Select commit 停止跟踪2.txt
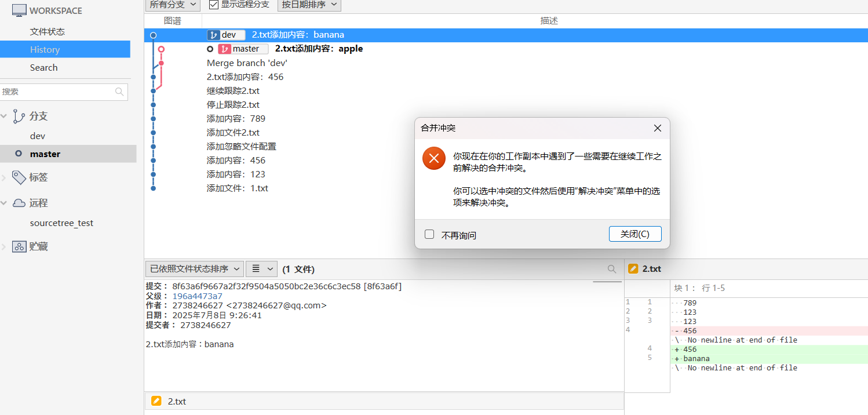Screen dimensions: 868x415 (506, 104)
